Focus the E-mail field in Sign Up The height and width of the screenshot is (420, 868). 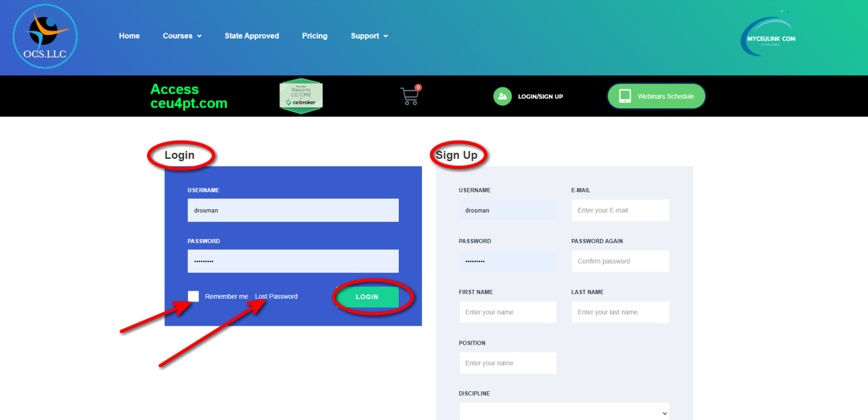(x=620, y=210)
